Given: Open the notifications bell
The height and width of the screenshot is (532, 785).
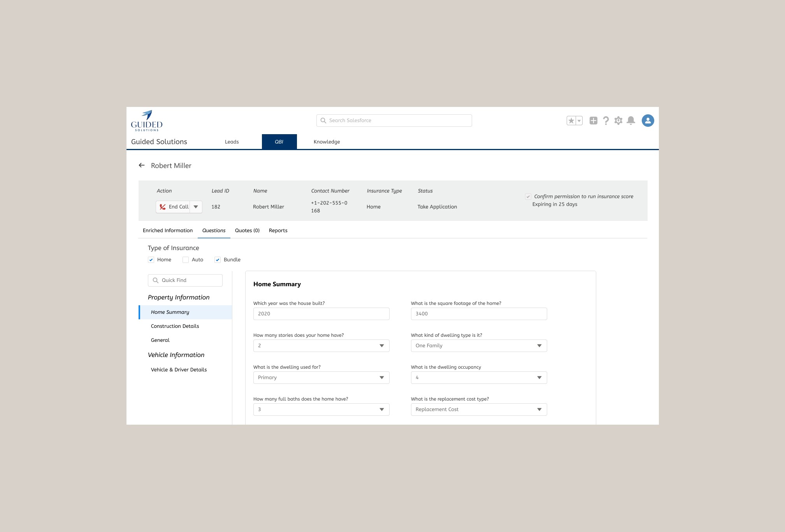Looking at the screenshot, I should [631, 121].
